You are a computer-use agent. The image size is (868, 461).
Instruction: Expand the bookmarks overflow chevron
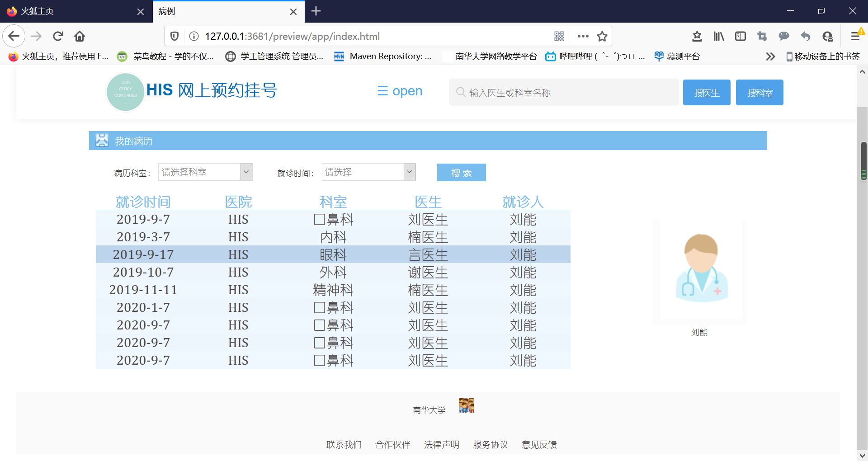point(770,56)
